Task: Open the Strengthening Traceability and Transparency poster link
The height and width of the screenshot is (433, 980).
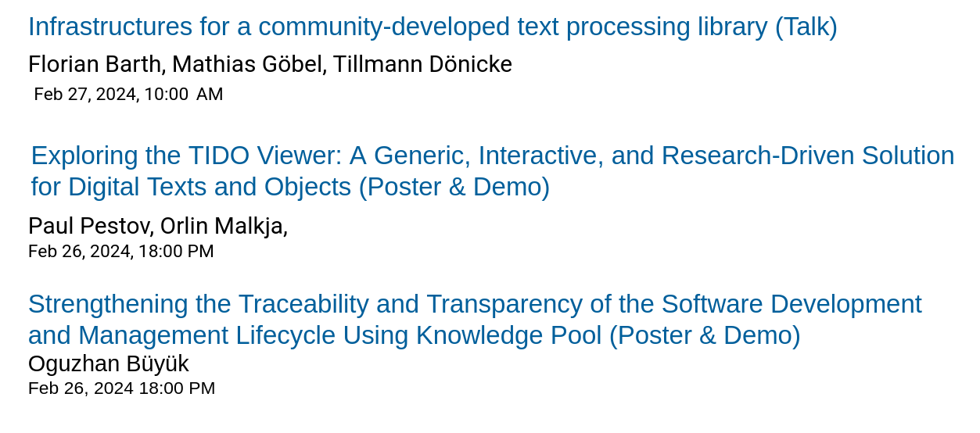Action: (475, 320)
